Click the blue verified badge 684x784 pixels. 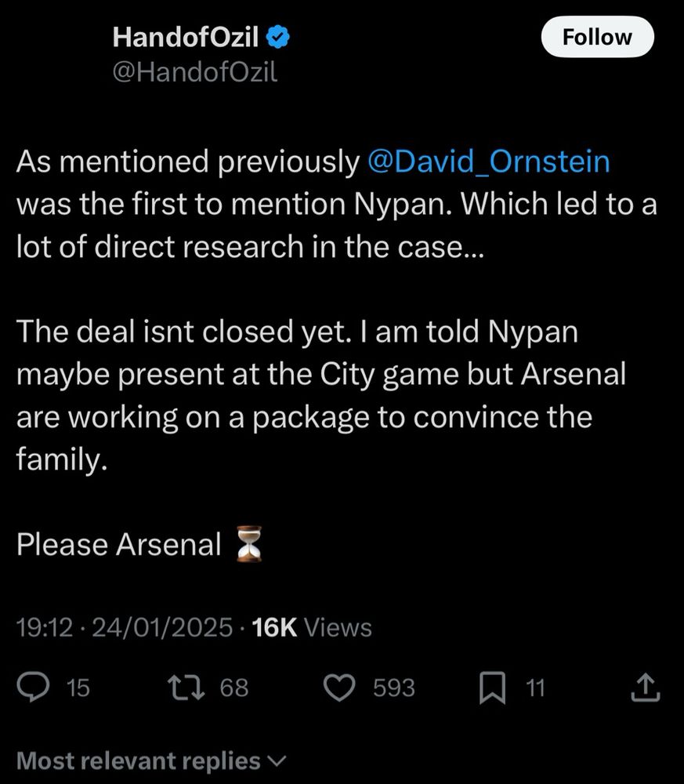click(279, 36)
